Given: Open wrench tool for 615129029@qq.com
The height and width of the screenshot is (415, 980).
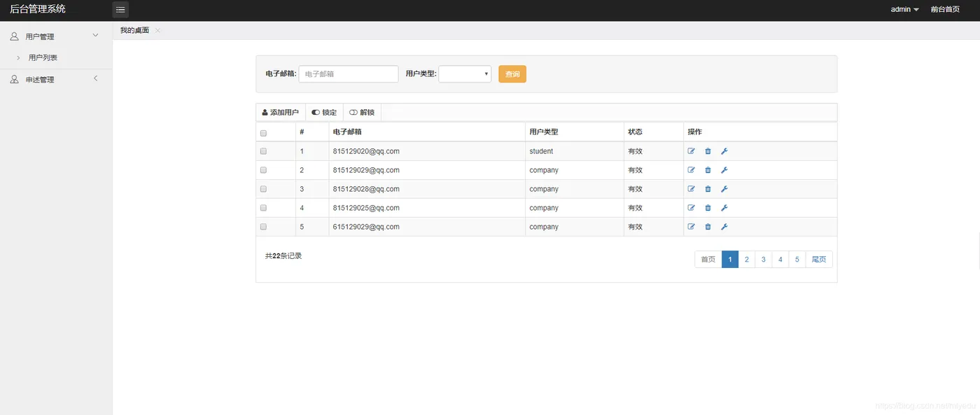Looking at the screenshot, I should coord(724,227).
